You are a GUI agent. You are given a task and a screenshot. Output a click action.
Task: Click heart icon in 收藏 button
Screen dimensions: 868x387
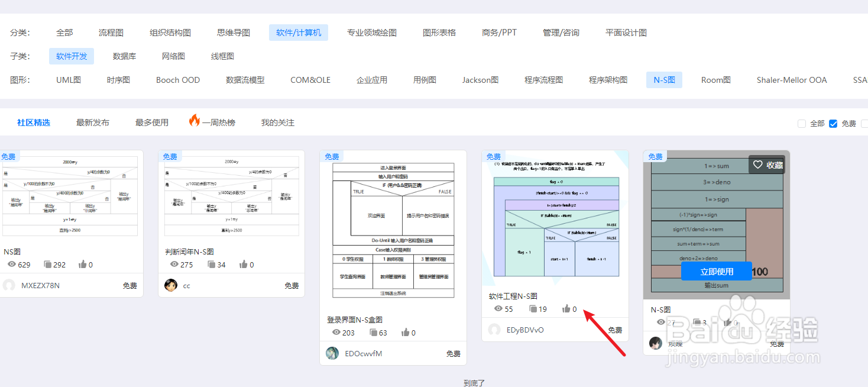coord(757,165)
